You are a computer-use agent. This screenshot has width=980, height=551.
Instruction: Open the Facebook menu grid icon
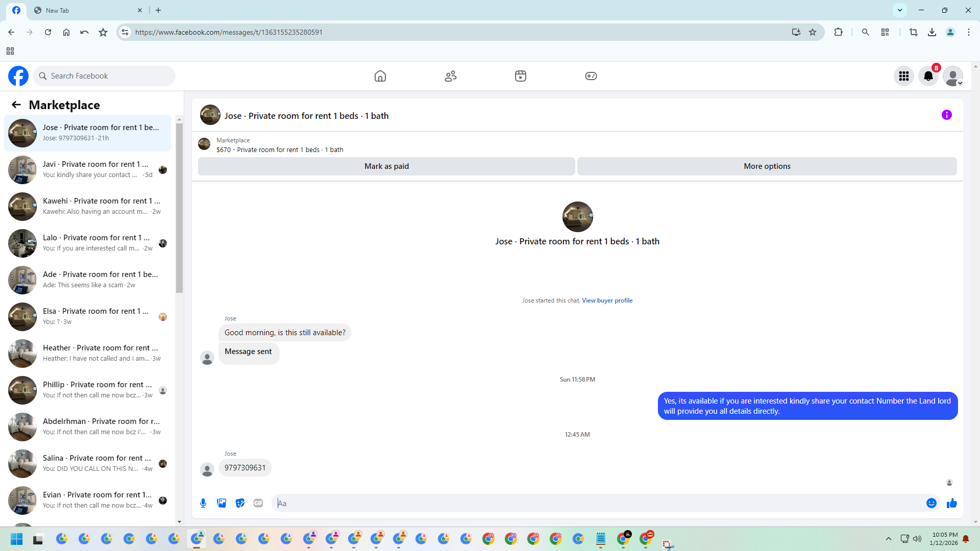(x=903, y=76)
